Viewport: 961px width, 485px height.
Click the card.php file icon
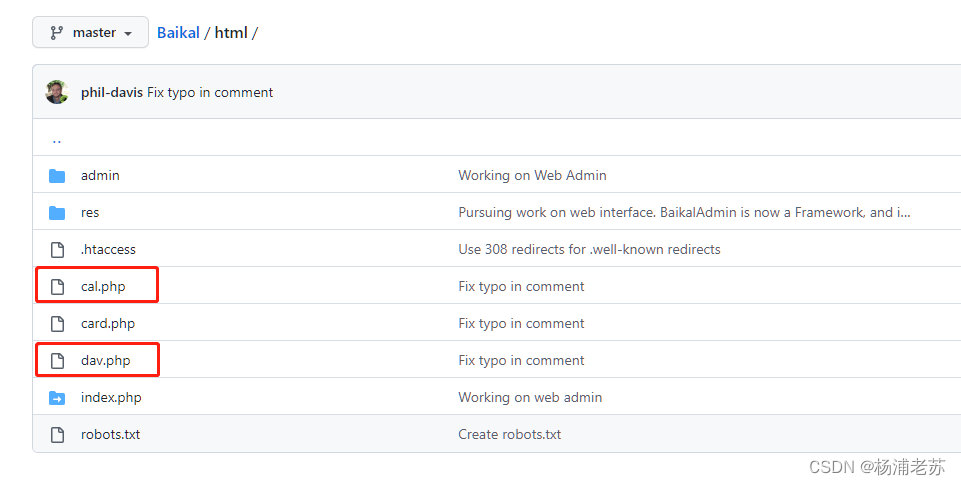coord(57,323)
